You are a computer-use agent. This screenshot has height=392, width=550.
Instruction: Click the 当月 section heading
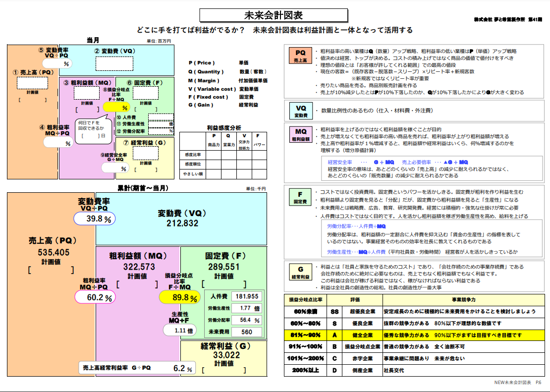[x=93, y=40]
